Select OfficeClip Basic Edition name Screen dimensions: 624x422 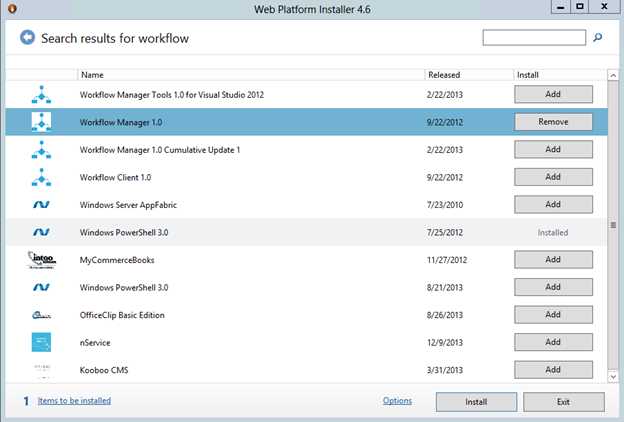[122, 315]
